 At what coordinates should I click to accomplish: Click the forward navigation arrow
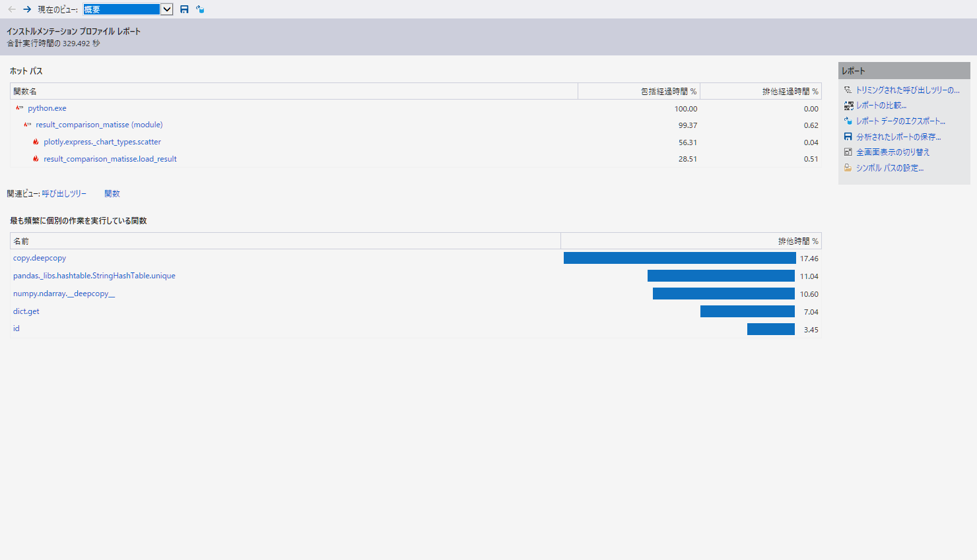[27, 9]
